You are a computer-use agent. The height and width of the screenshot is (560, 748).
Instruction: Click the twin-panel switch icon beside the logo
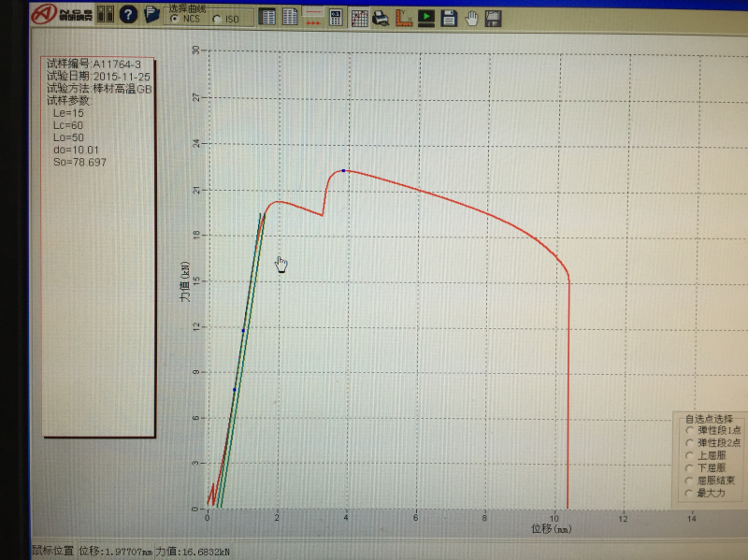(x=106, y=14)
